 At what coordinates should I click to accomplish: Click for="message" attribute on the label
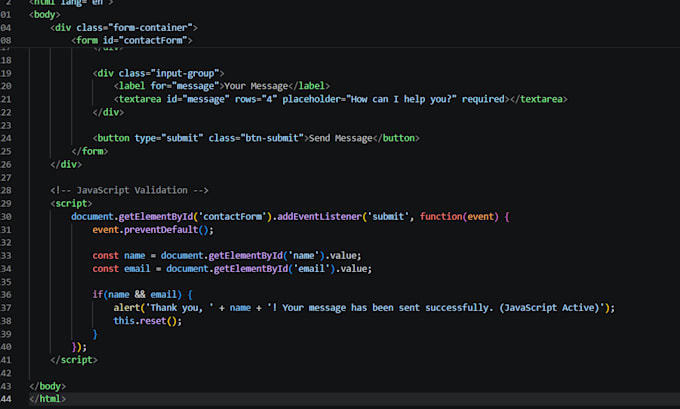[185, 86]
